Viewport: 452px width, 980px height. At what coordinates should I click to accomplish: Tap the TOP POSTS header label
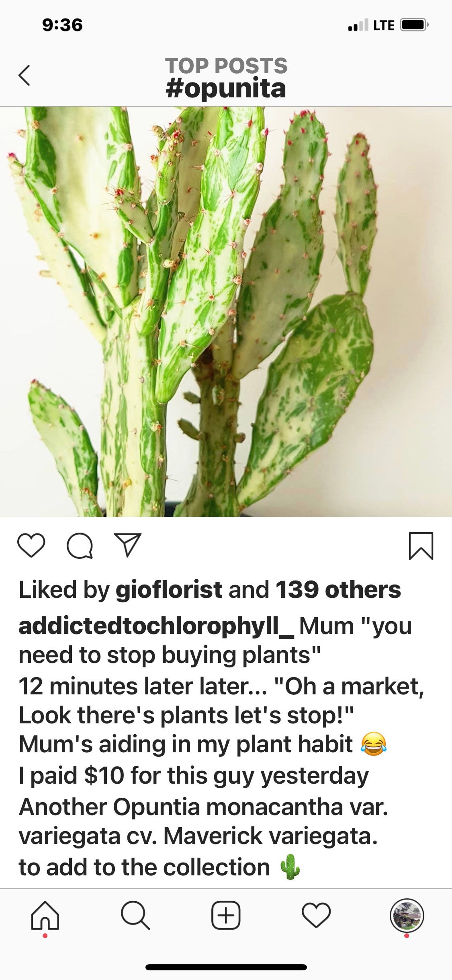(226, 66)
